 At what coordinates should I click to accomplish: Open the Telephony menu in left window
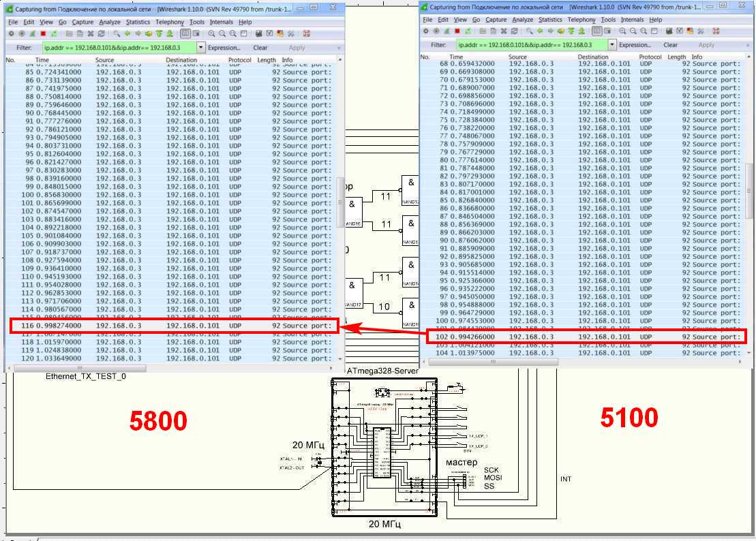169,22
